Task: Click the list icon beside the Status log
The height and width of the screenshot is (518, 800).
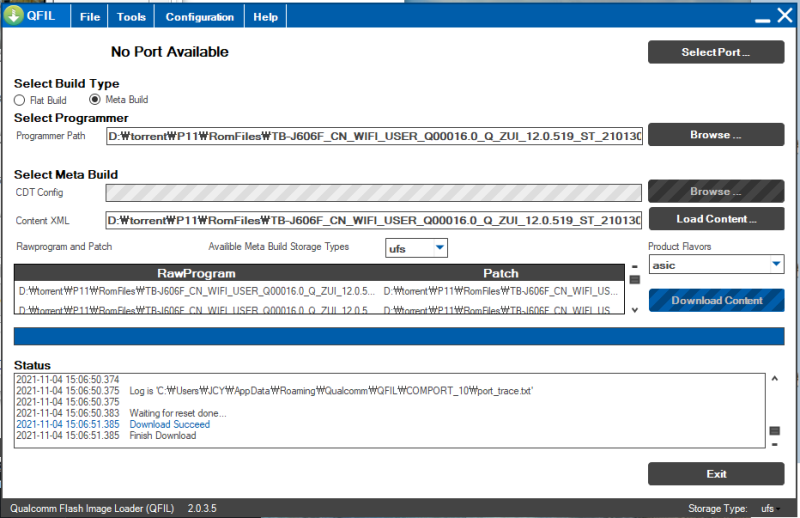Action: (x=774, y=431)
